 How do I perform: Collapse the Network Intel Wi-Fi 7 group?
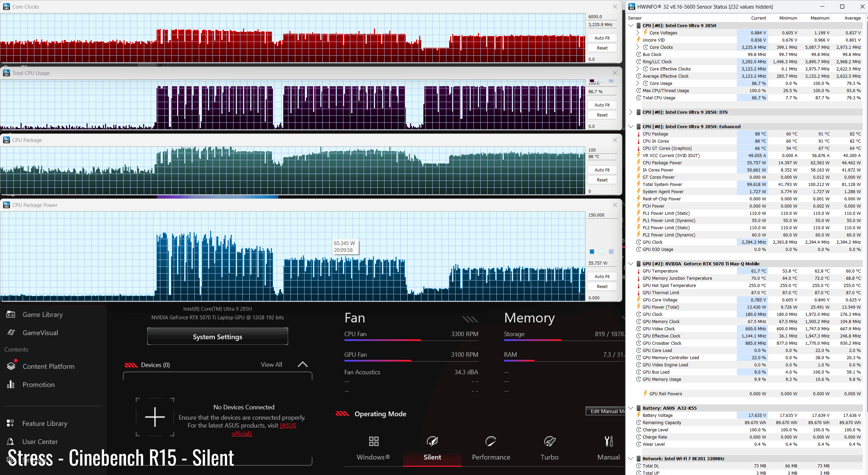click(x=631, y=459)
